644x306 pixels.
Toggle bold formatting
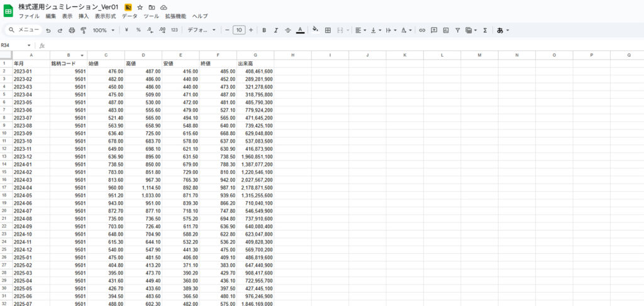coord(264,30)
